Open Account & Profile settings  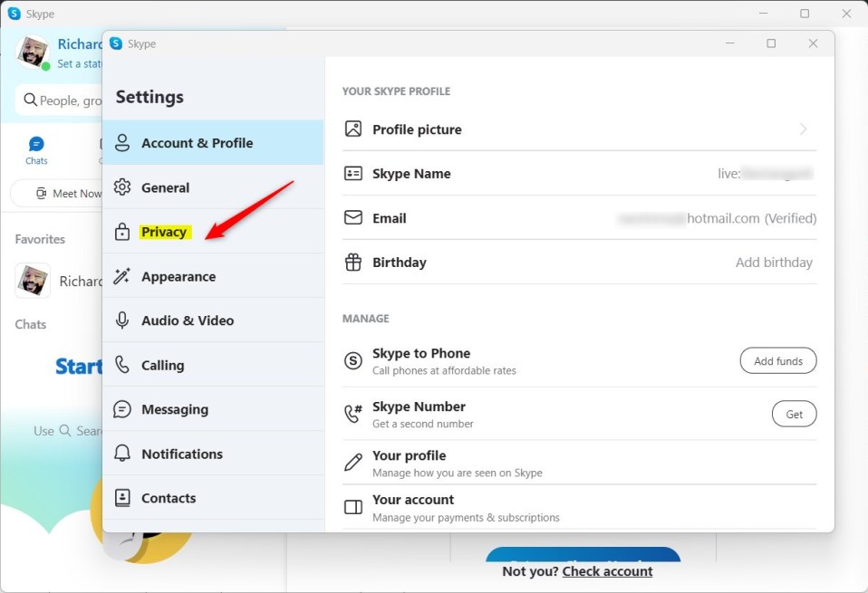213,143
